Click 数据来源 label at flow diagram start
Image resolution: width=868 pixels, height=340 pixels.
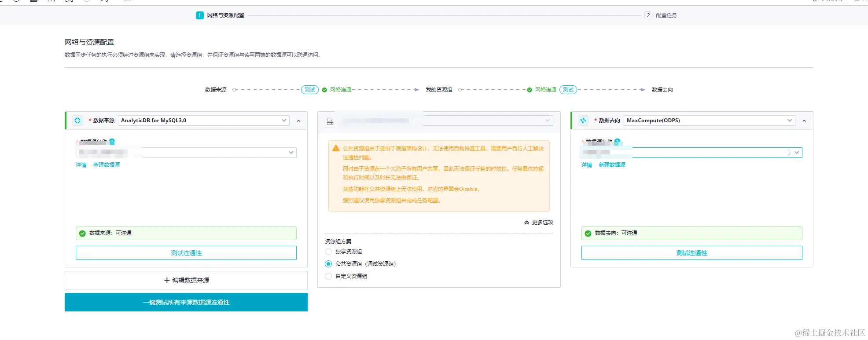click(x=216, y=90)
